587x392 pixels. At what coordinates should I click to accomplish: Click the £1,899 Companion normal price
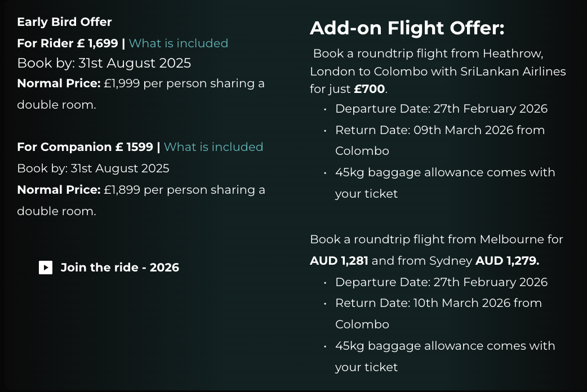(x=122, y=190)
